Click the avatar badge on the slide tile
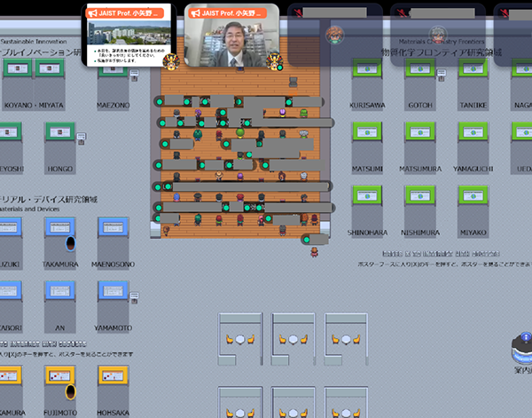Screen dimensions: 532x418 [x=170, y=62]
